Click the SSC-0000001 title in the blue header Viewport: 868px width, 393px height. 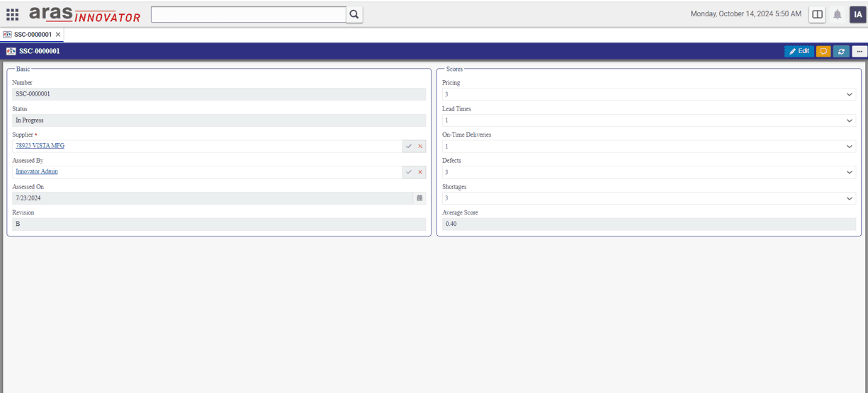39,51
